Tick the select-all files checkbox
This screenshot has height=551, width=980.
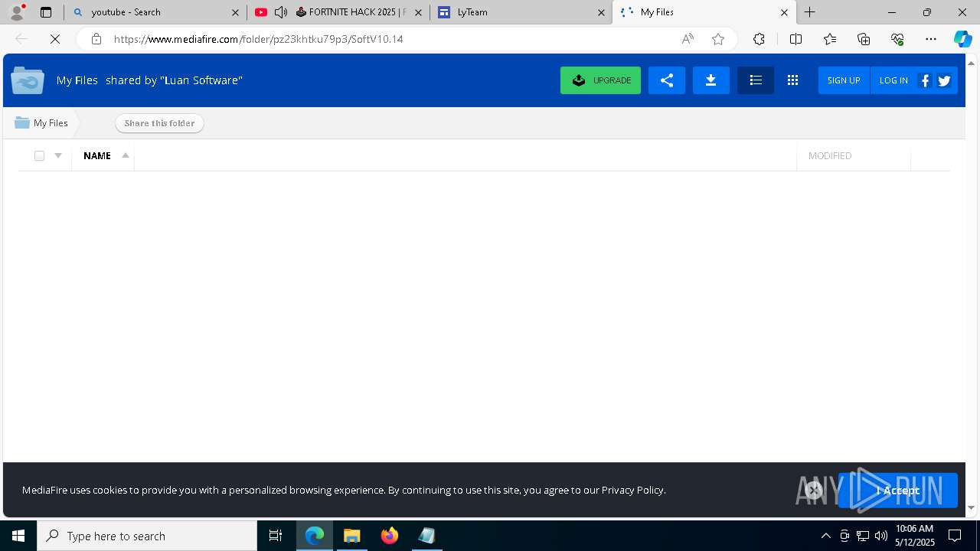pyautogui.click(x=39, y=155)
